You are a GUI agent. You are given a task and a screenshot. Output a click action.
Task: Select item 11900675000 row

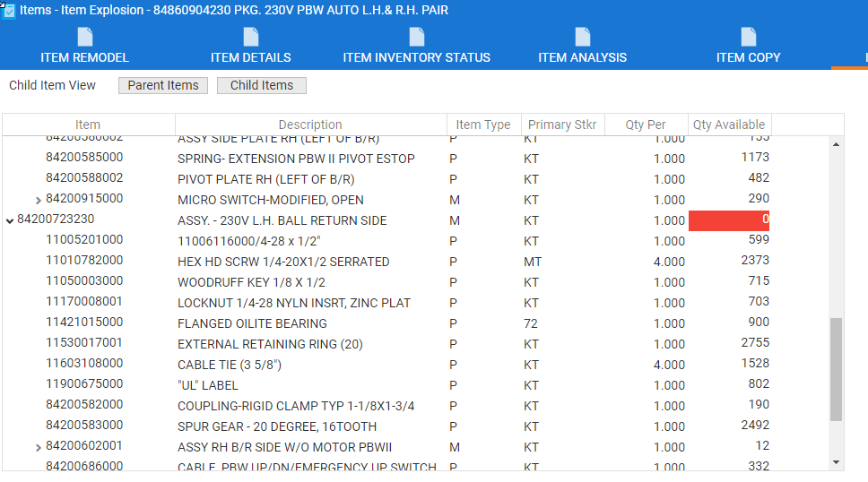coord(84,383)
